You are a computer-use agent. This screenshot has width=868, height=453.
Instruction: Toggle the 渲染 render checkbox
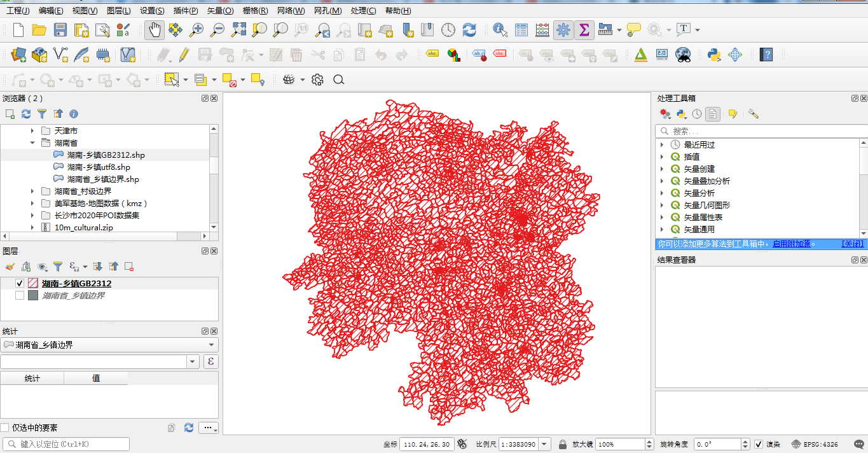[759, 444]
